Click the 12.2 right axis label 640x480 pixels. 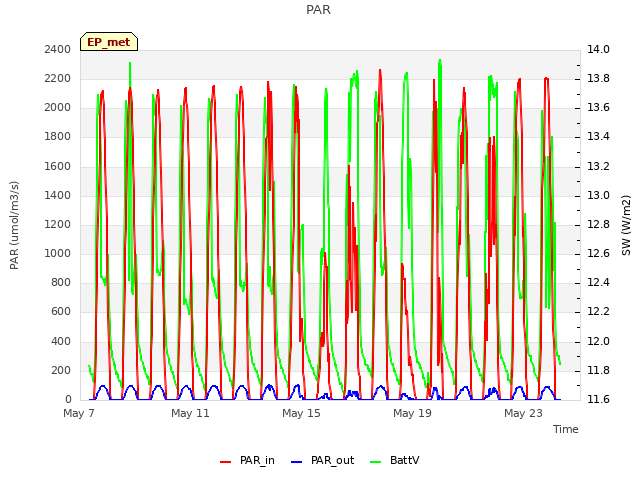pyautogui.click(x=598, y=312)
